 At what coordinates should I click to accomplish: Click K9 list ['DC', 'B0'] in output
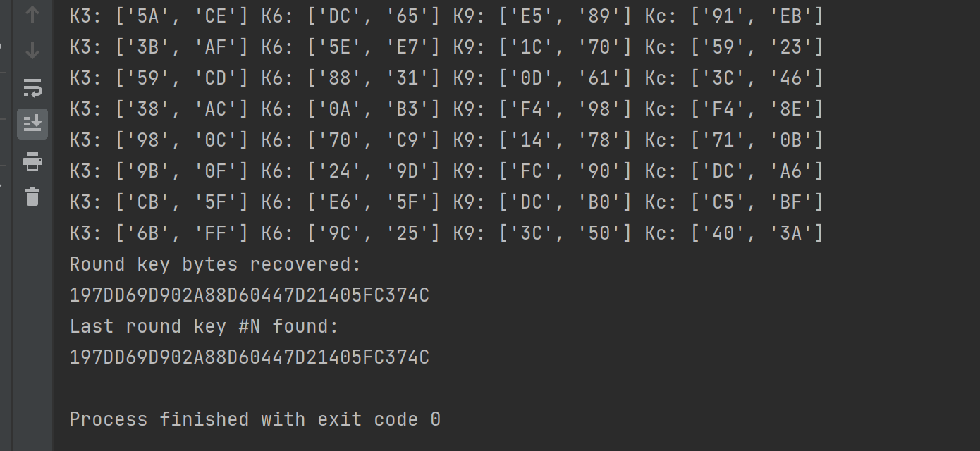point(565,202)
